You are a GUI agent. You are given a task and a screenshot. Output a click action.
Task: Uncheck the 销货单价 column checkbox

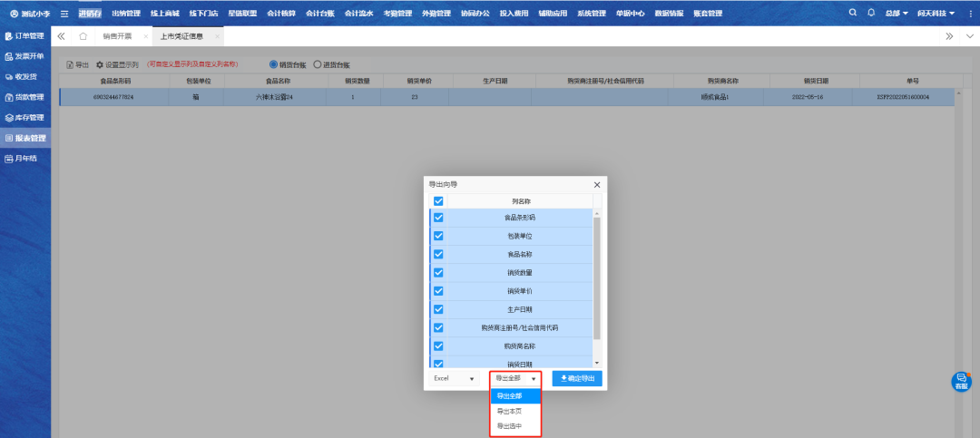click(438, 291)
